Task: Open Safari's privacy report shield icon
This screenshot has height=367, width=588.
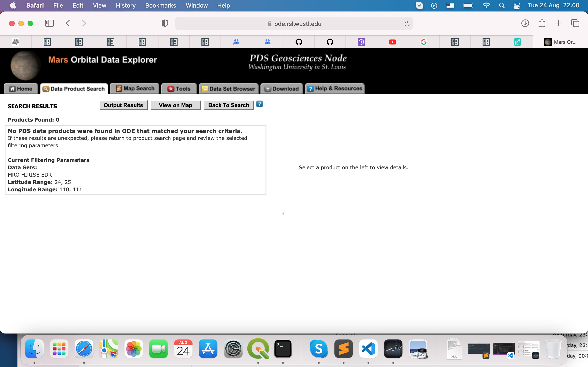Action: pyautogui.click(x=165, y=23)
